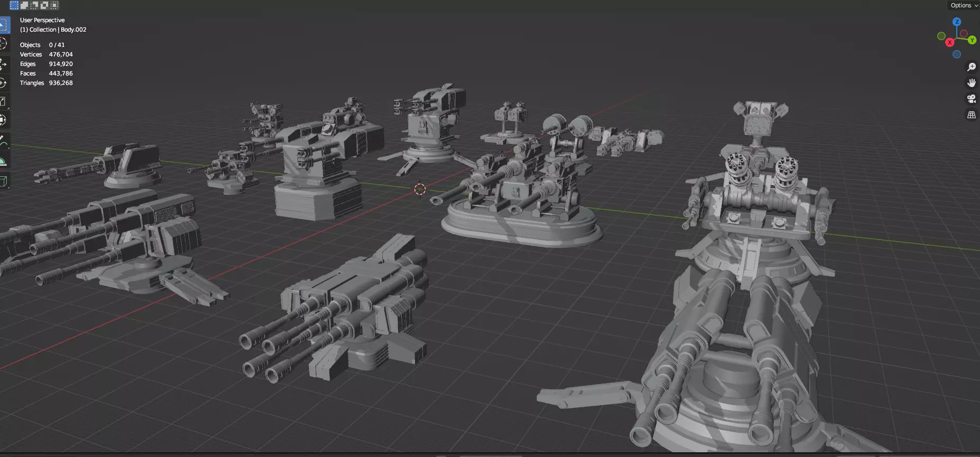Click the blue Z axis on gizmo
Image resolution: width=980 pixels, height=457 pixels.
957,22
